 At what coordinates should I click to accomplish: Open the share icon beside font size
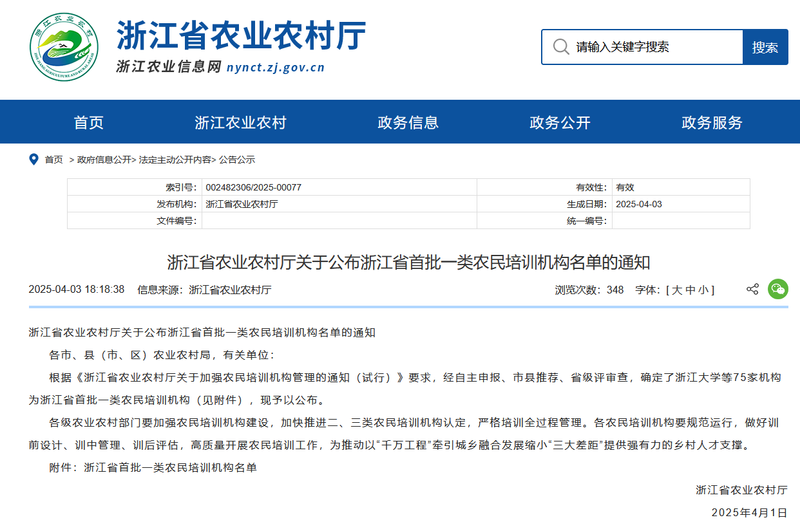click(x=752, y=289)
